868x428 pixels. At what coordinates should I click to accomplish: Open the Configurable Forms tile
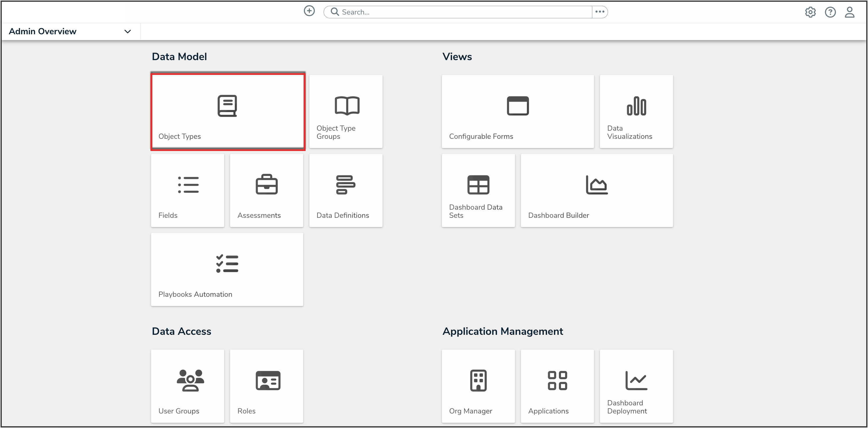[x=518, y=112]
